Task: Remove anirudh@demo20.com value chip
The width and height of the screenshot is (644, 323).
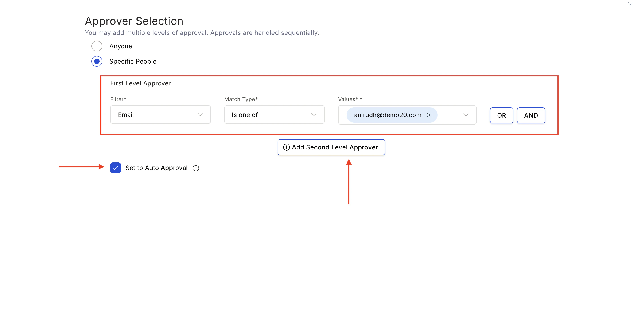Action: coord(428,115)
